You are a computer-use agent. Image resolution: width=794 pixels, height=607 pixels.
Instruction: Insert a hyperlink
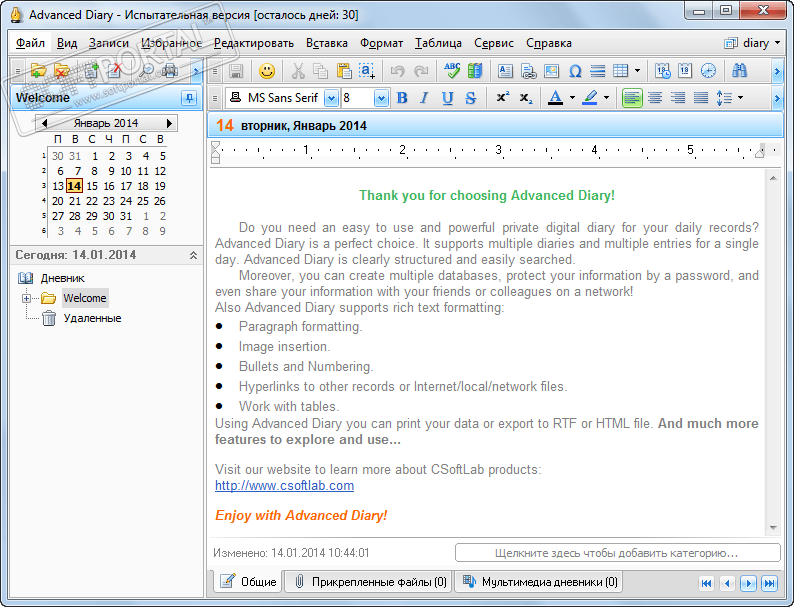click(x=528, y=71)
